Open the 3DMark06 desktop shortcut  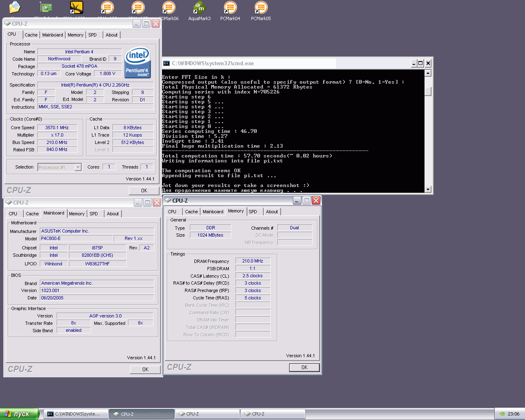click(x=169, y=10)
